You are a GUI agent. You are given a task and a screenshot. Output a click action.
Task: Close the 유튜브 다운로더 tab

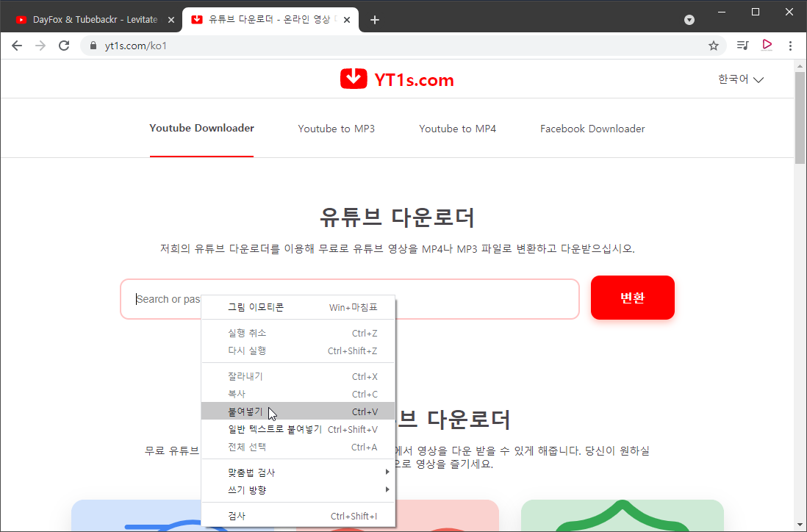coord(347,20)
